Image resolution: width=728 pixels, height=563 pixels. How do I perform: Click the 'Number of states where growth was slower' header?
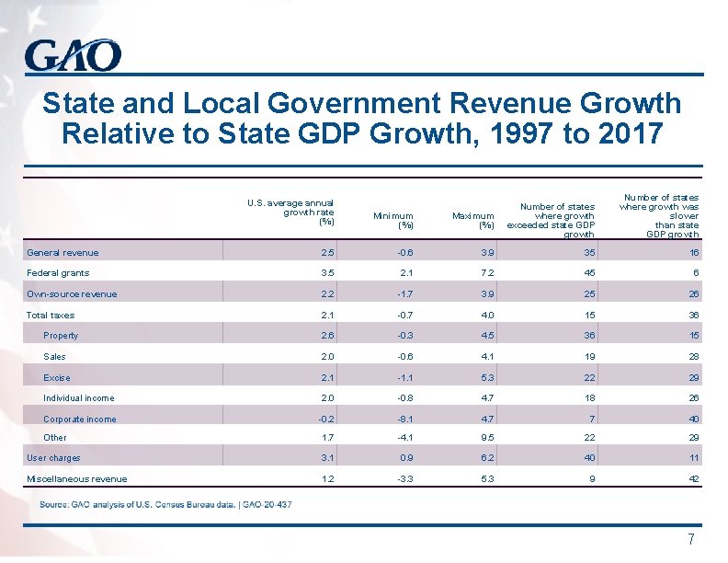tap(659, 216)
